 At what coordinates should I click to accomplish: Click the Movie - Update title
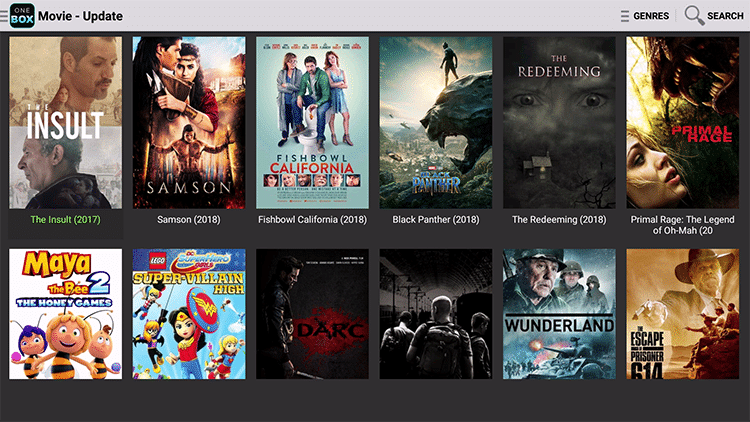coord(80,16)
